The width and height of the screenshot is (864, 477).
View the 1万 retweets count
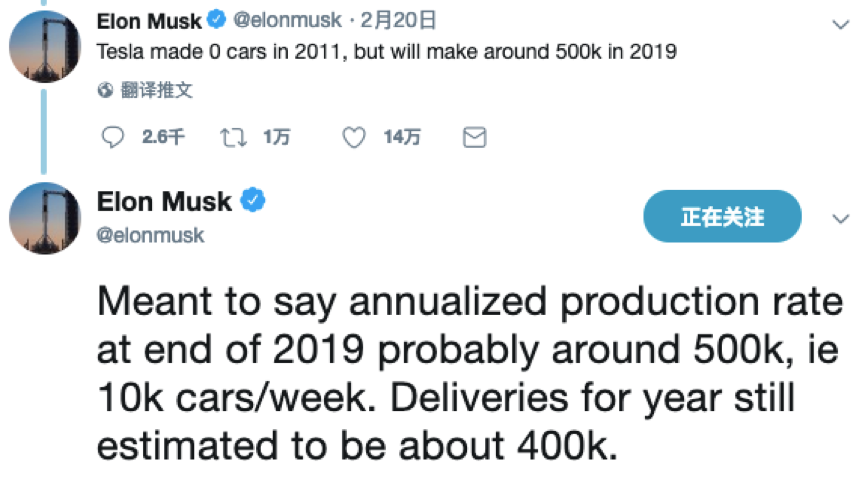coord(277,137)
